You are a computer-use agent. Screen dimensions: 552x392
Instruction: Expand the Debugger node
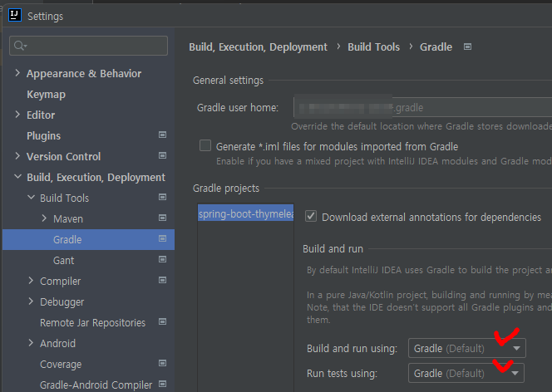(31, 301)
